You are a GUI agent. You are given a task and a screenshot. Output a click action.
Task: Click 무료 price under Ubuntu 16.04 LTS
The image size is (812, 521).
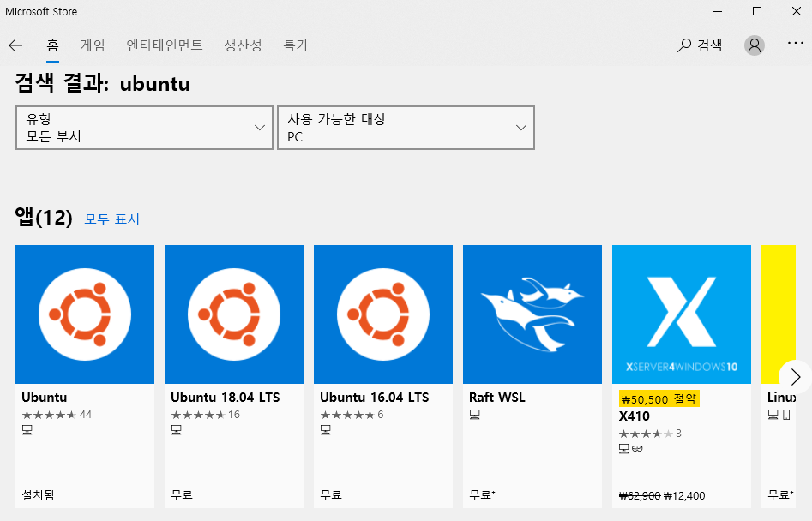pyautogui.click(x=331, y=495)
